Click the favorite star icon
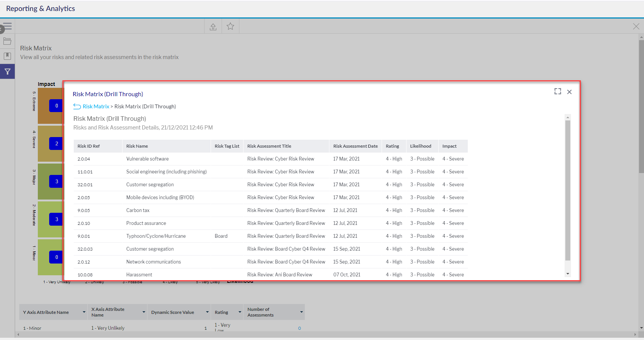The height and width of the screenshot is (340, 644). tap(230, 27)
